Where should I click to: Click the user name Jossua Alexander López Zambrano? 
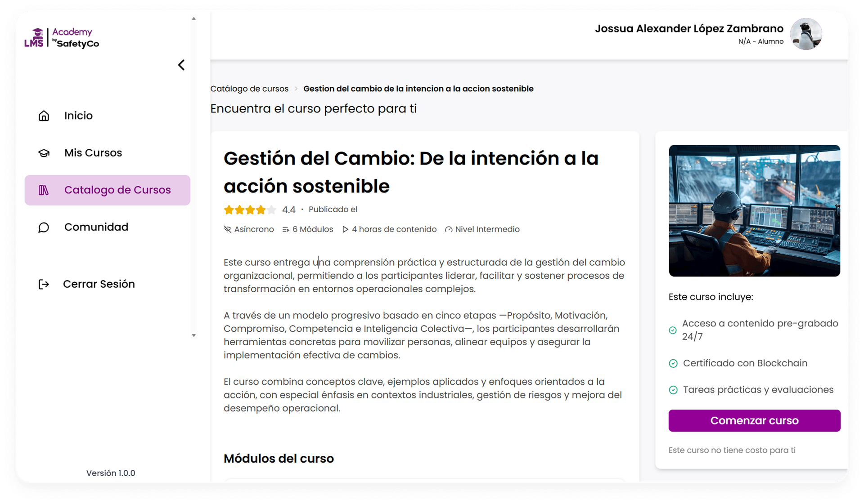pos(689,29)
